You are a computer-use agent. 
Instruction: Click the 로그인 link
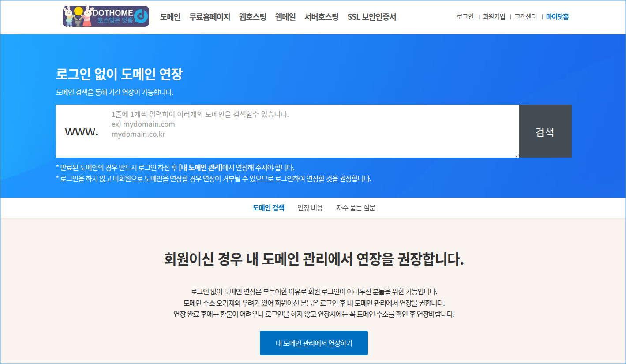point(465,17)
